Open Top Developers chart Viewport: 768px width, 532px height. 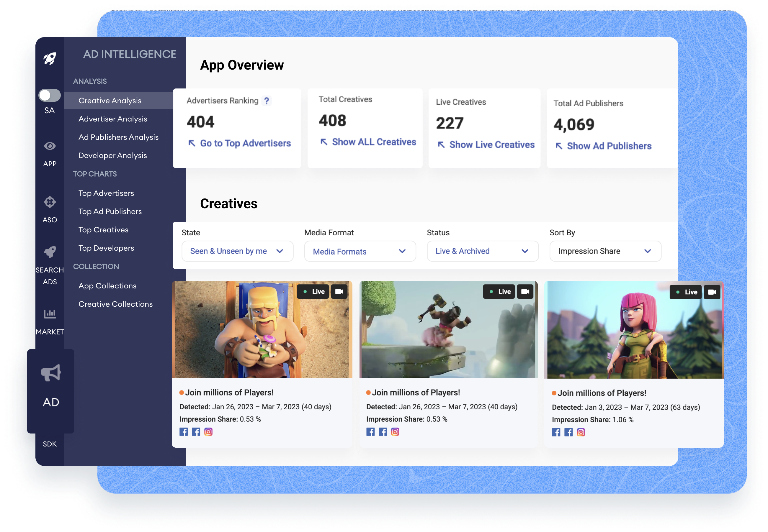tap(106, 248)
